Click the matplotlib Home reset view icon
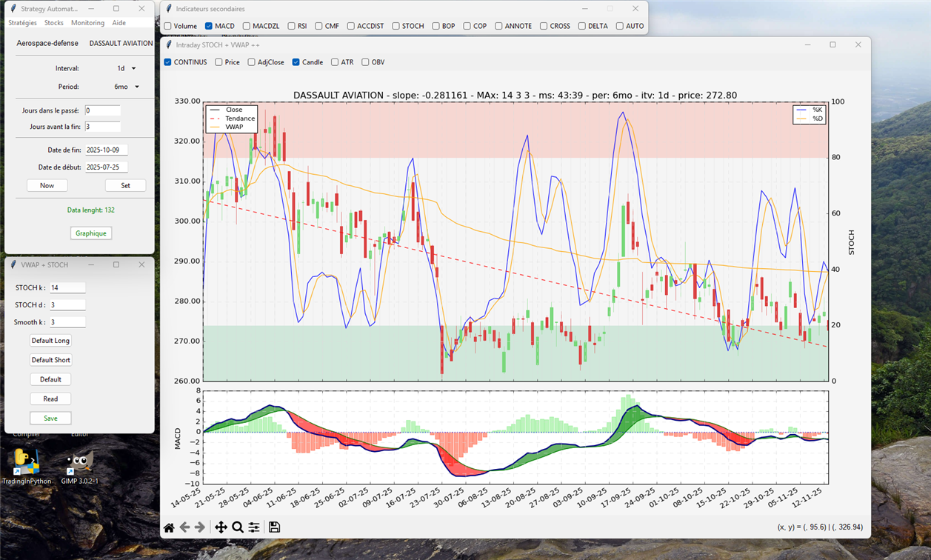 (x=169, y=527)
